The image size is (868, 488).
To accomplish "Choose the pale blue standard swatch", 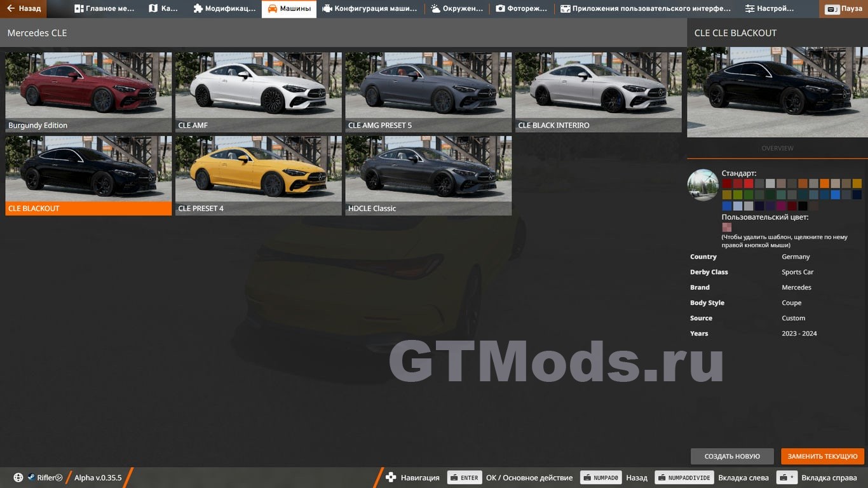I will point(738,206).
